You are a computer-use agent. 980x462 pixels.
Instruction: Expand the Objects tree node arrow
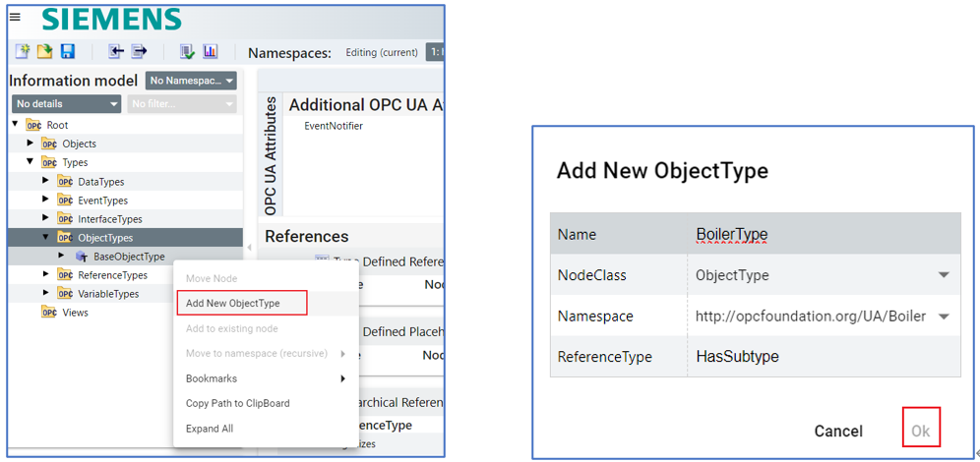pos(30,143)
